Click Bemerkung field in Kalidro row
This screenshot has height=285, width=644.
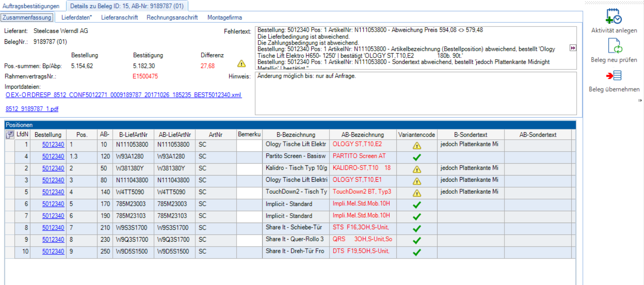pos(249,169)
